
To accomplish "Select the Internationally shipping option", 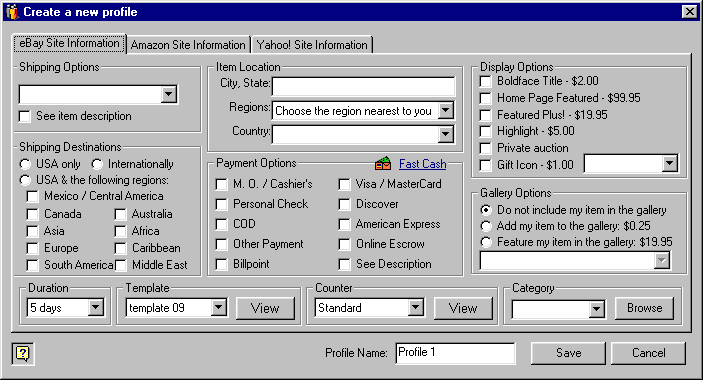I will (x=97, y=164).
